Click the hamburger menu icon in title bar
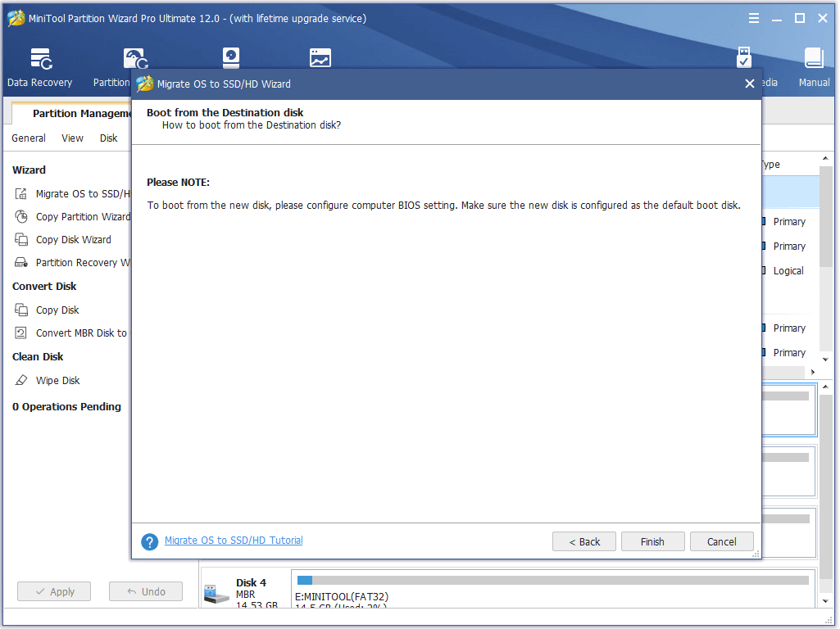Image resolution: width=840 pixels, height=629 pixels. [x=753, y=18]
